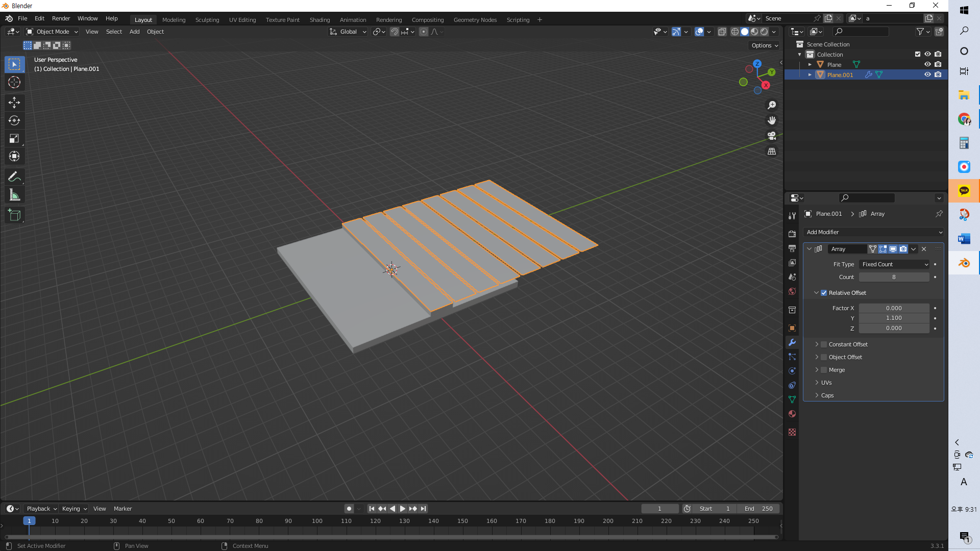Hide Plane.001 in viewport via eye icon
This screenshot has width=980, height=551.
927,74
